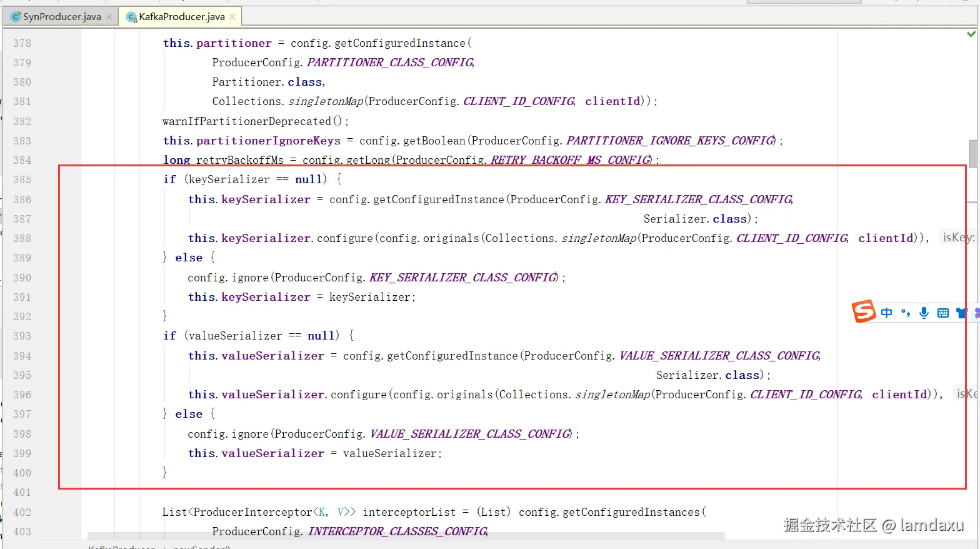The height and width of the screenshot is (549, 980).
Task: Start voice input with the microphone icon
Action: point(924,313)
